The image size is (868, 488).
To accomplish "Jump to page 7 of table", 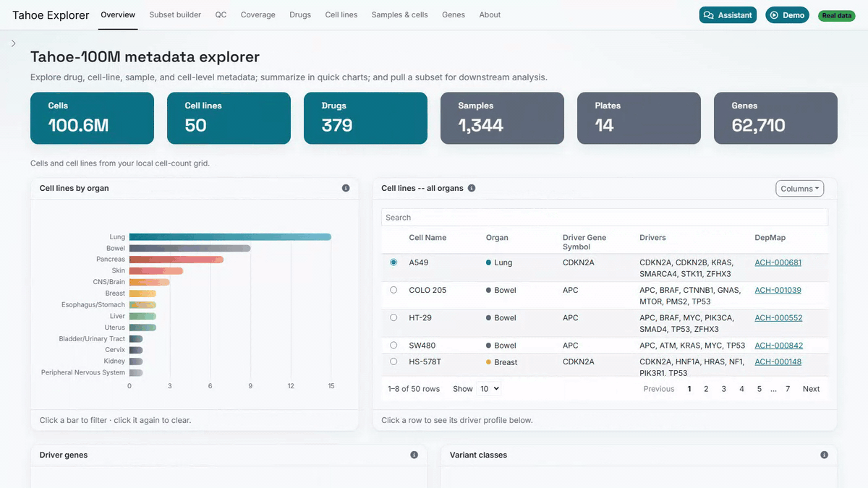I will coord(788,389).
